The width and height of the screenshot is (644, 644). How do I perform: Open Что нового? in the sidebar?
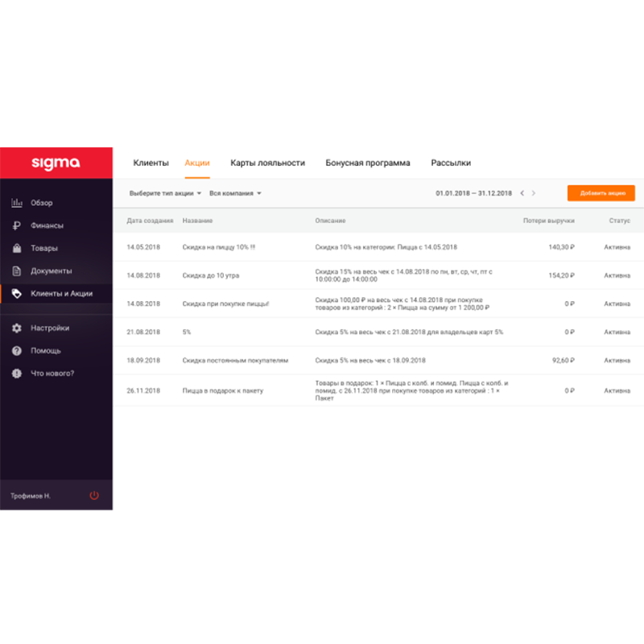56,374
